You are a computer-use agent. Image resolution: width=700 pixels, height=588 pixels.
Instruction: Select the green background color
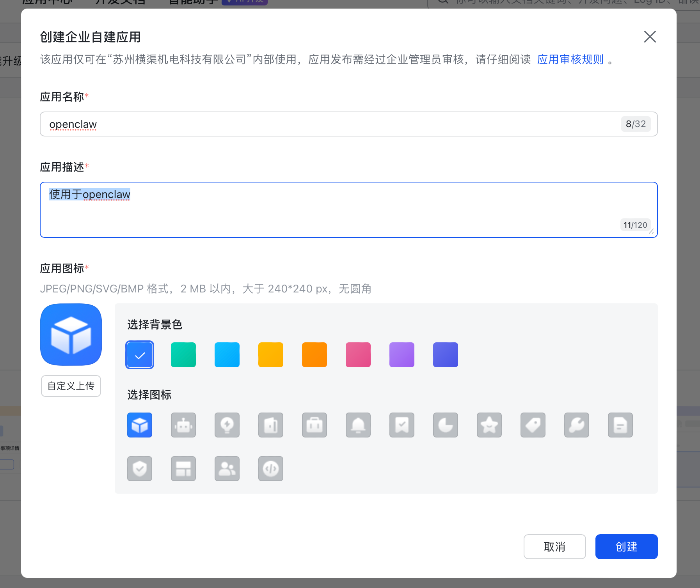[183, 354]
